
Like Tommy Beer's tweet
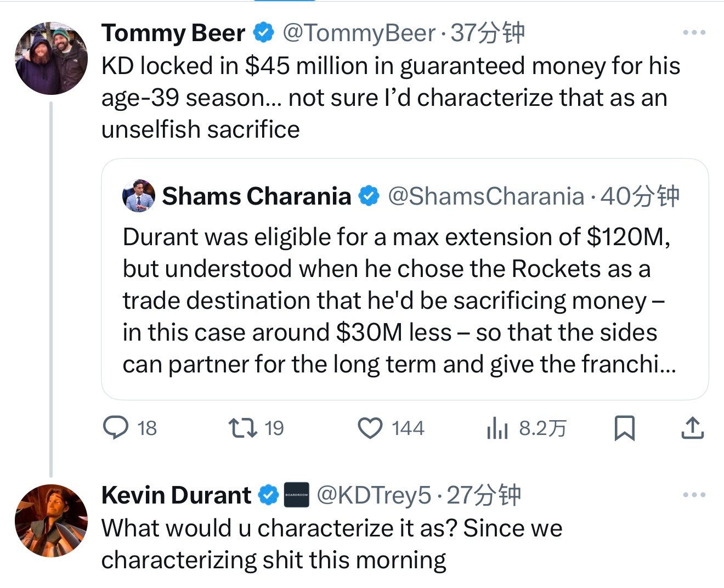coord(370,428)
